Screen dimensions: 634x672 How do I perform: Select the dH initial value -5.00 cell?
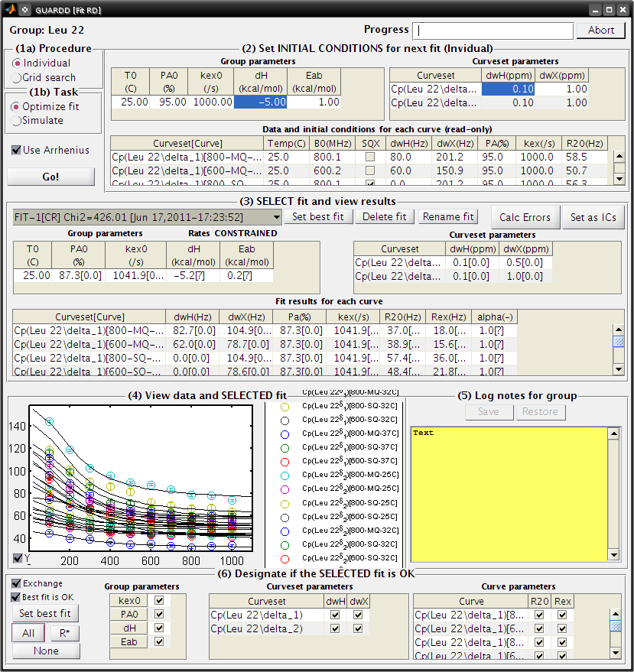[x=260, y=102]
